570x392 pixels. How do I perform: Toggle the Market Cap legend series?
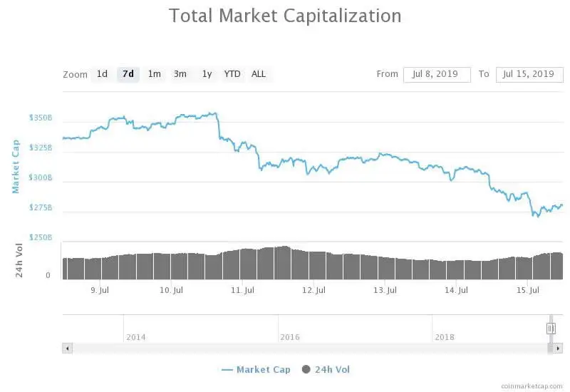pyautogui.click(x=256, y=369)
